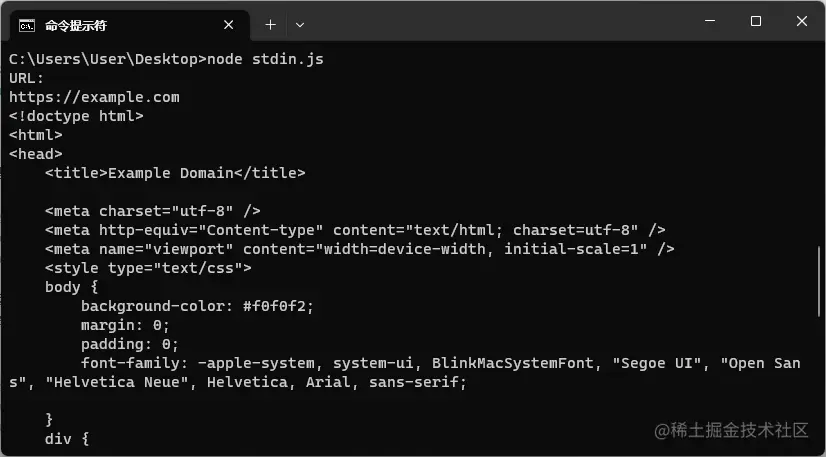Click the vertical scrollbar thumb
The width and height of the screenshot is (826, 457).
(821, 282)
